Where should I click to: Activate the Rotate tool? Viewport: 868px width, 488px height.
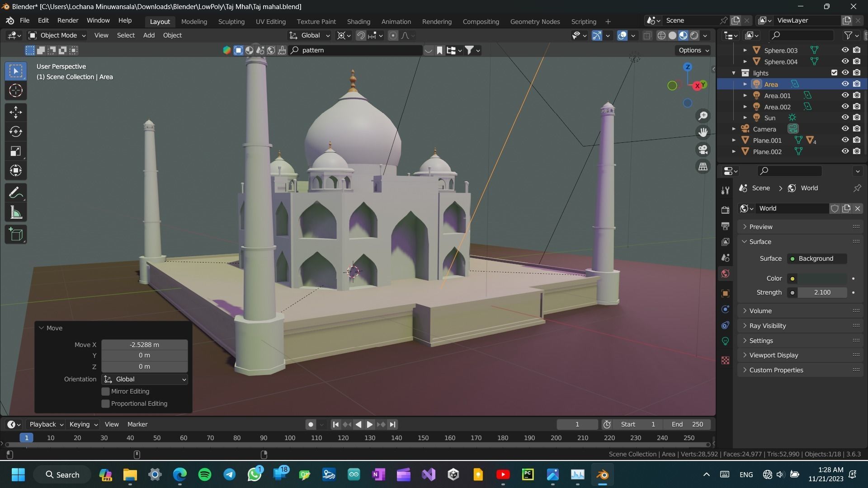pyautogui.click(x=16, y=131)
